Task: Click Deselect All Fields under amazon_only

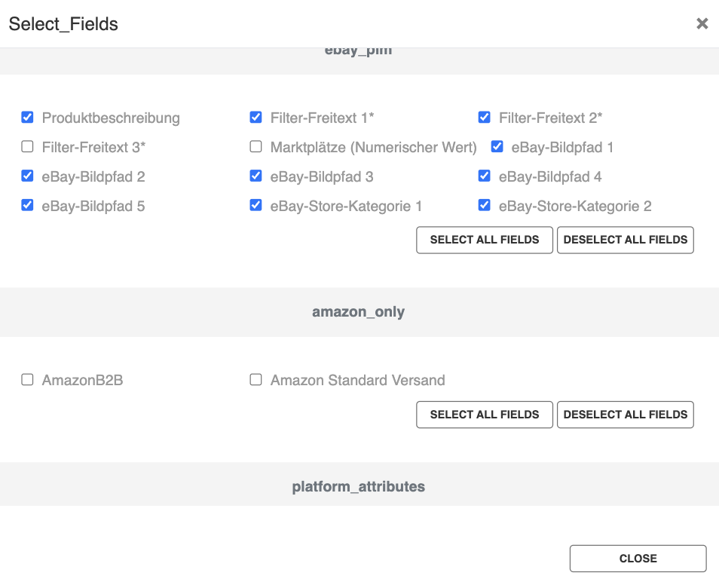Action: 626,415
